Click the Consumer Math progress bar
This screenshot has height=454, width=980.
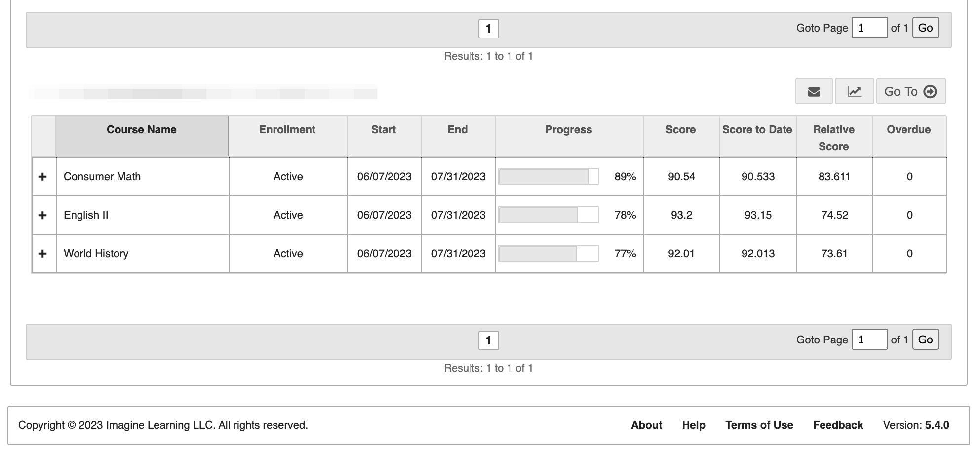[x=549, y=177]
